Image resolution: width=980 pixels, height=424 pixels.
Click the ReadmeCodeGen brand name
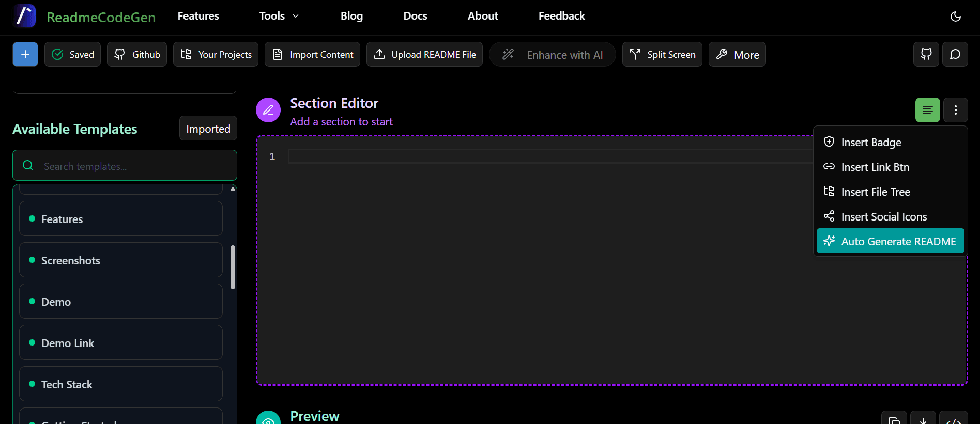[101, 18]
